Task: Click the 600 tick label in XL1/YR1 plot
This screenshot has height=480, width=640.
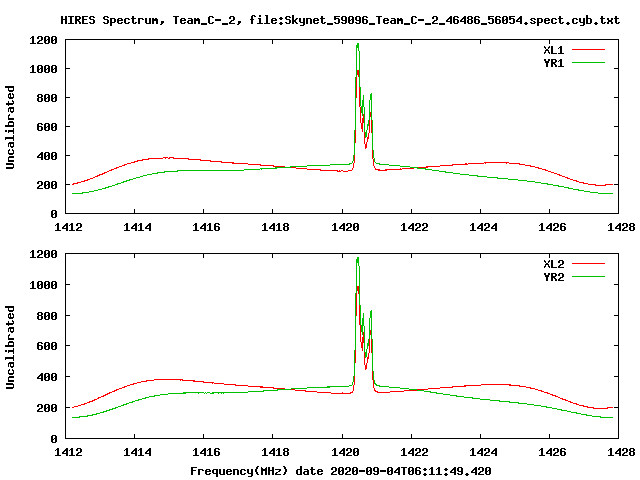Action: [x=47, y=127]
